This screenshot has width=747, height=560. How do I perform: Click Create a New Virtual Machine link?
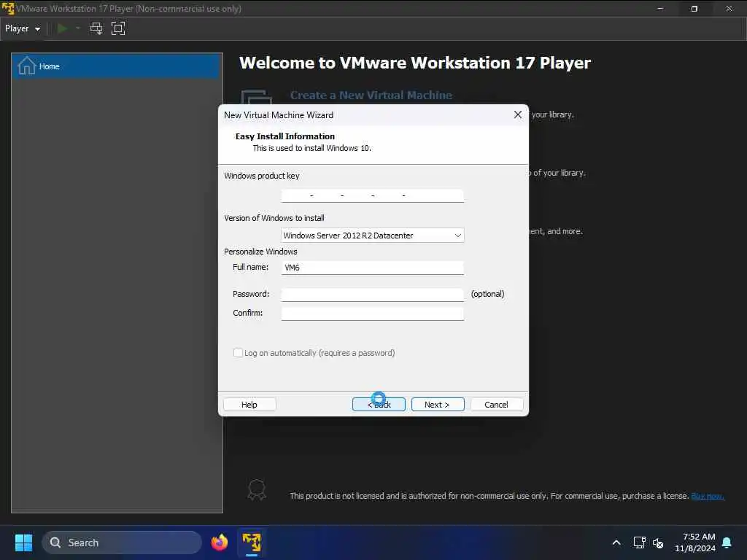point(371,96)
